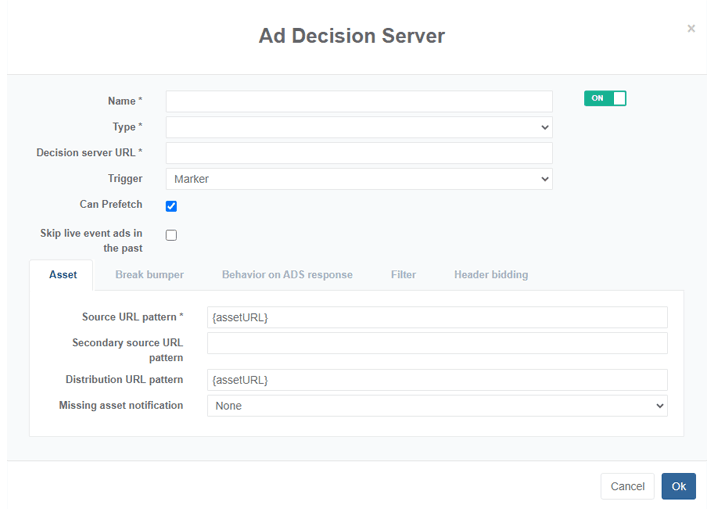The image size is (714, 511).
Task: Click the Ad Decision Server title
Action: point(352,36)
